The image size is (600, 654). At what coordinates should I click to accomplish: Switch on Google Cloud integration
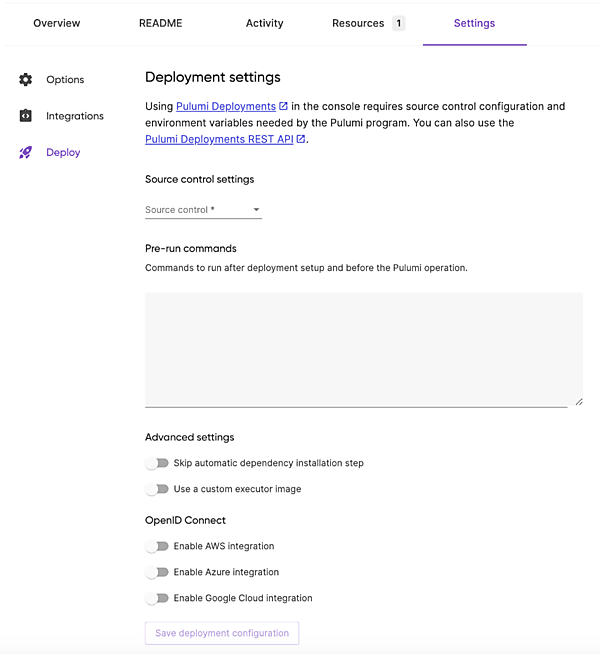pyautogui.click(x=157, y=598)
